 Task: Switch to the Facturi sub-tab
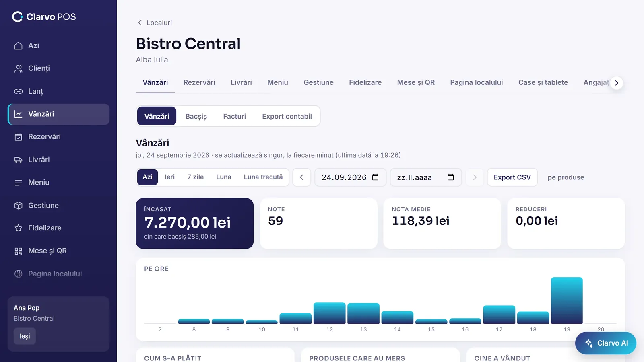coord(235,116)
